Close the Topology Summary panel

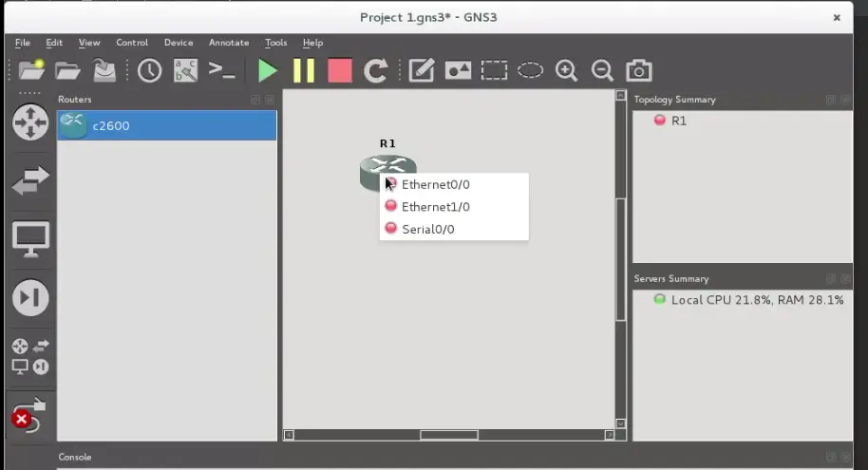click(x=845, y=100)
